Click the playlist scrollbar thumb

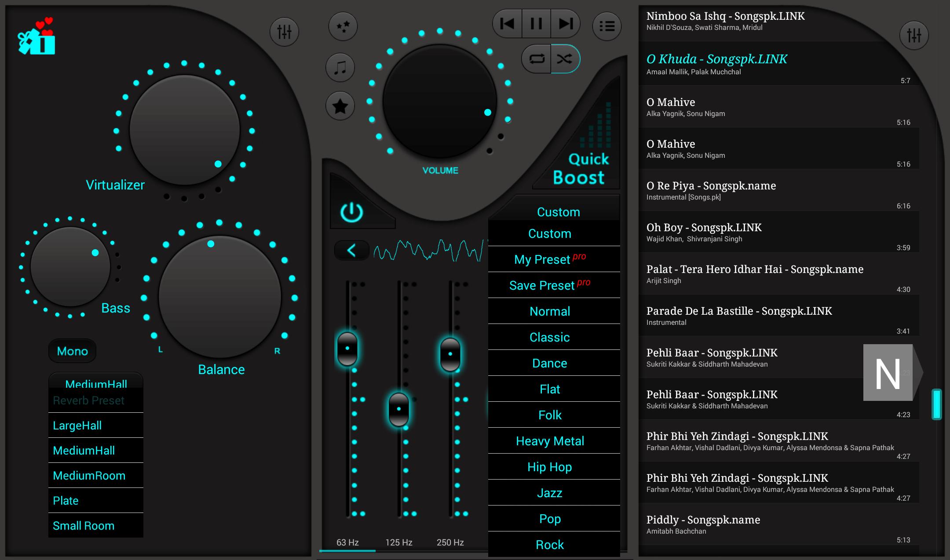pyautogui.click(x=937, y=404)
